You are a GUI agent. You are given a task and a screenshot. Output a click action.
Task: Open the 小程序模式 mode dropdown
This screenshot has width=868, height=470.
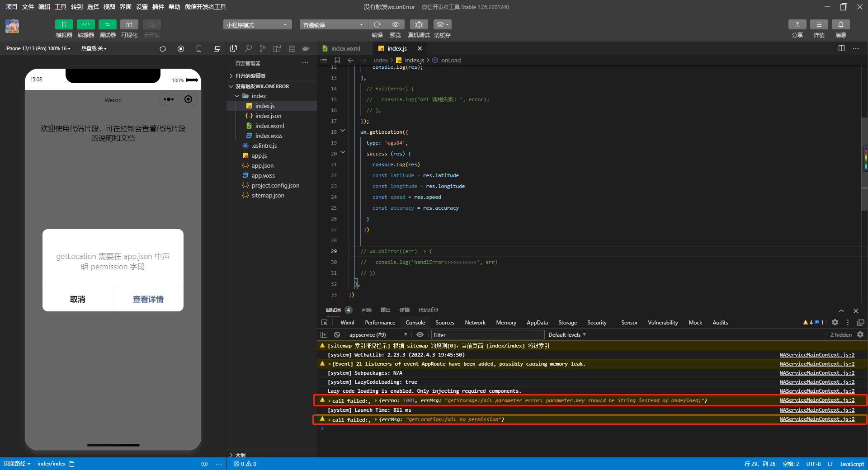tap(257, 25)
